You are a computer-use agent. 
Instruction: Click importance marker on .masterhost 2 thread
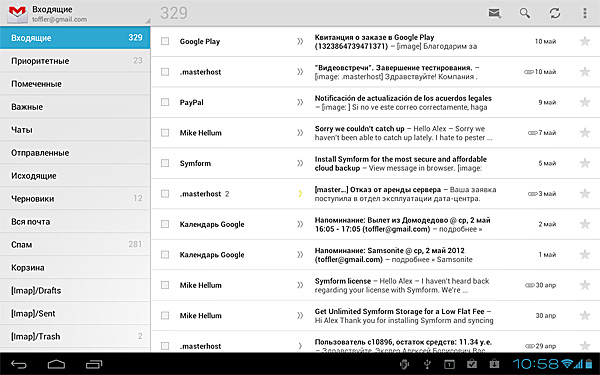click(300, 194)
